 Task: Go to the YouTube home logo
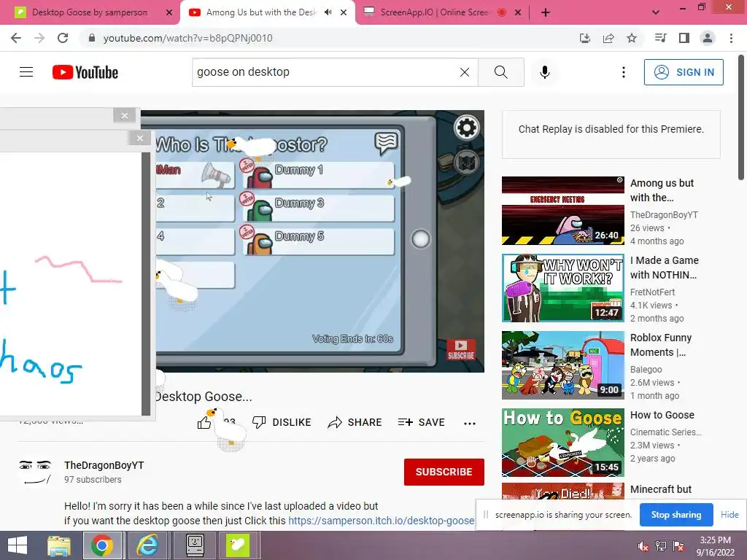[x=85, y=72]
